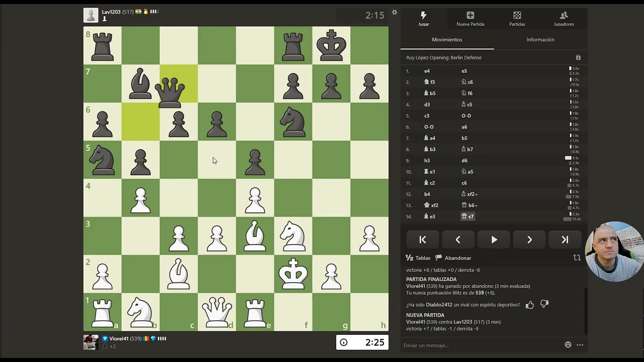This screenshot has width=644, height=362.
Task: Click the black king on g8
Action: [332, 45]
